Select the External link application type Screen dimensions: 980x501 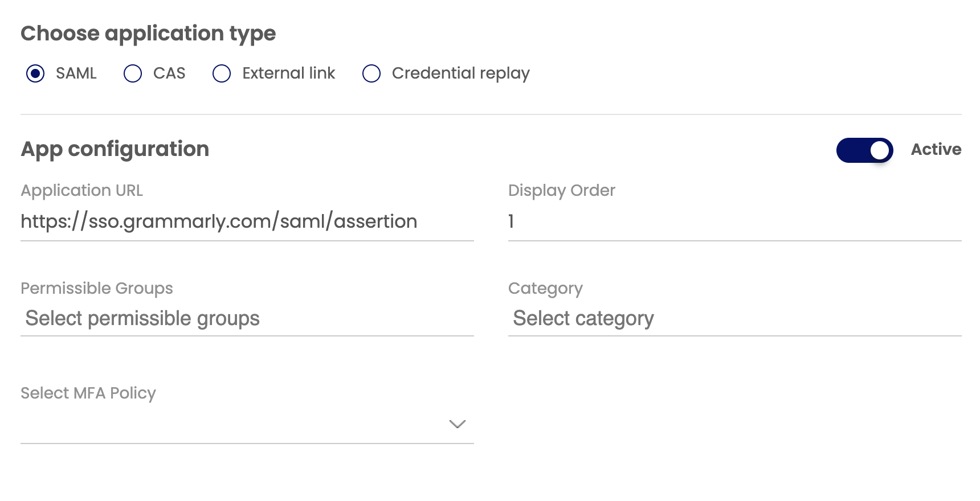click(222, 73)
